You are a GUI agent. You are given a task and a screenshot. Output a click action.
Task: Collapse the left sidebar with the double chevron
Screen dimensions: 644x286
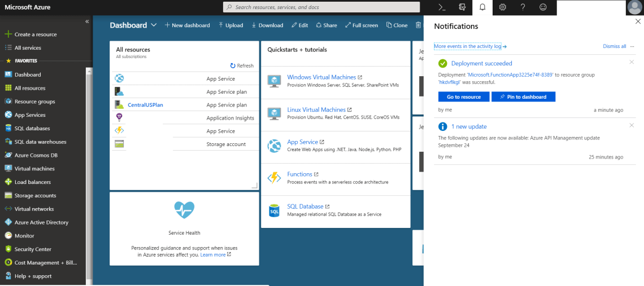[x=87, y=21]
